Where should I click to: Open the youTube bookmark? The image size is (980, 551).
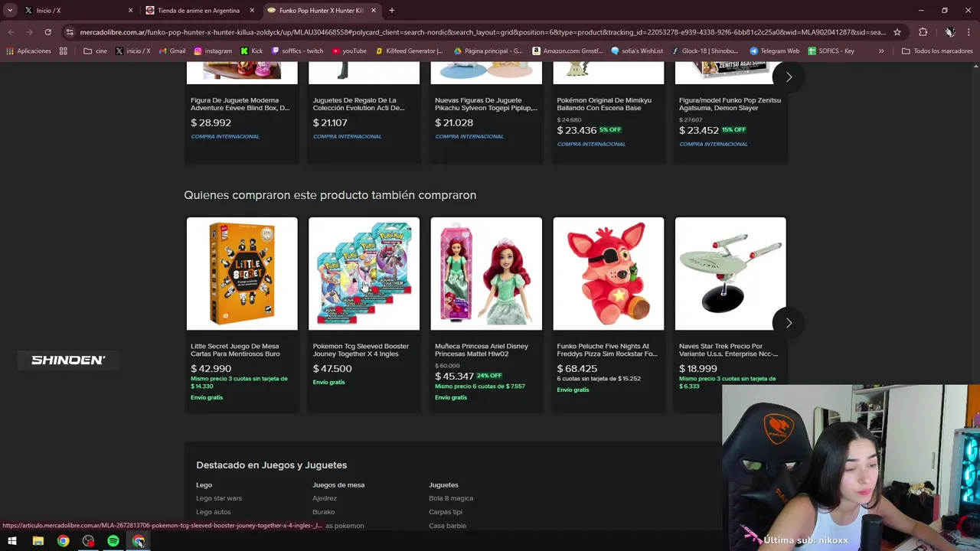[x=349, y=51]
